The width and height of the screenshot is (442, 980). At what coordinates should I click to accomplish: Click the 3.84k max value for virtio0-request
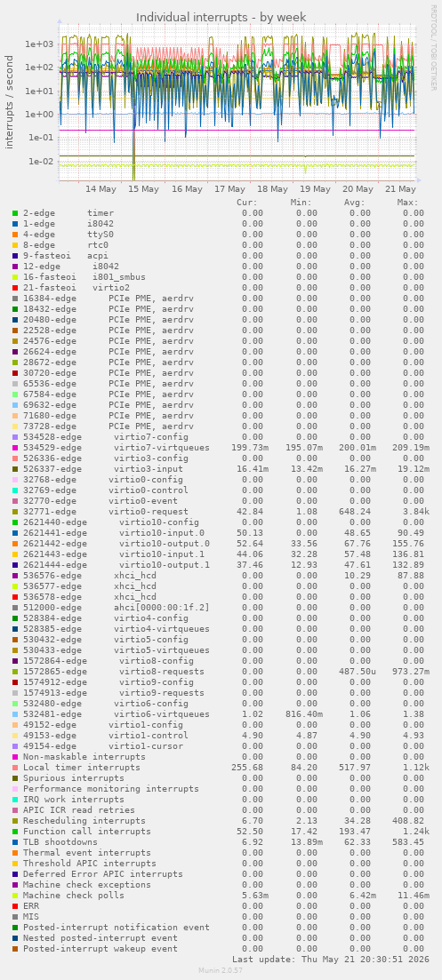coord(414,511)
